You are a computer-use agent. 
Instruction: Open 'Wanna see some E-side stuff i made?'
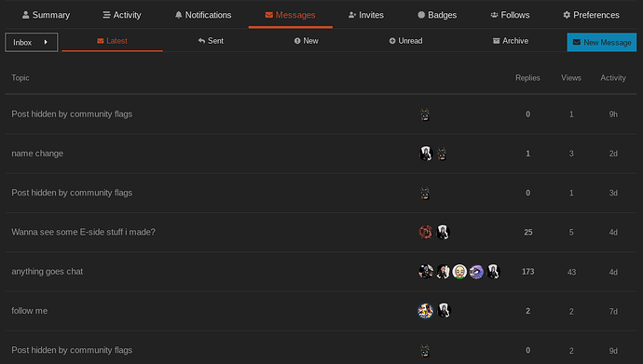point(83,232)
